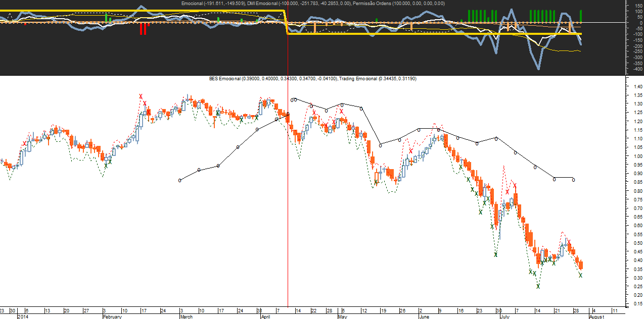Click the 23 date label in June
This screenshot has height=319, width=644.
pyautogui.click(x=479, y=310)
